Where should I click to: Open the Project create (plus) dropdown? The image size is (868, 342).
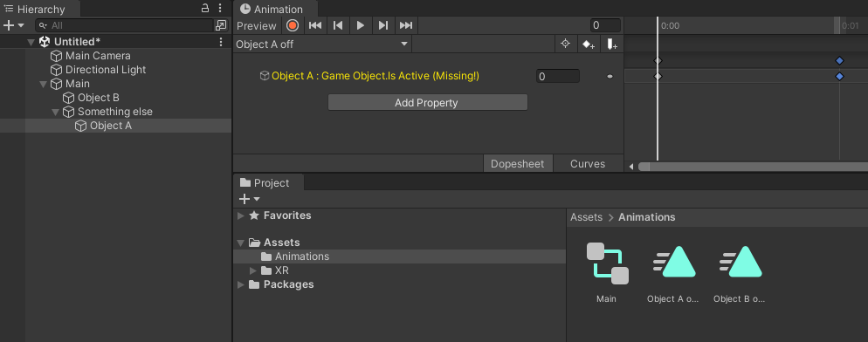[249, 199]
